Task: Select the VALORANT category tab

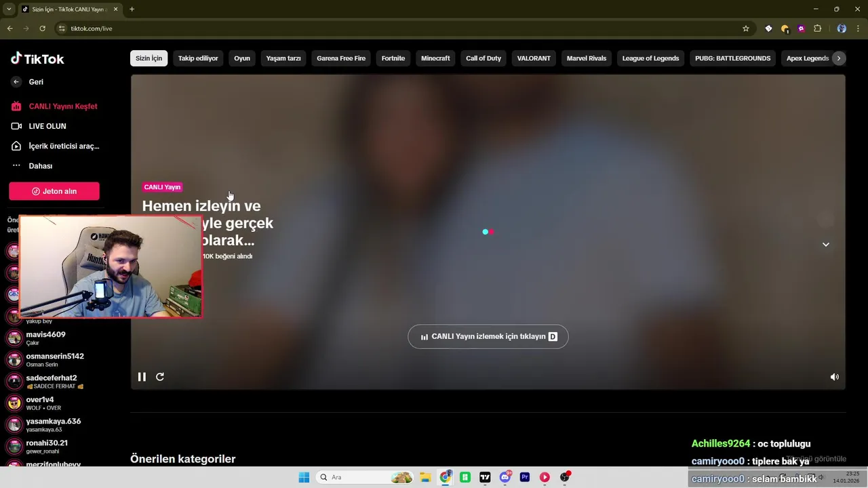Action: click(534, 58)
